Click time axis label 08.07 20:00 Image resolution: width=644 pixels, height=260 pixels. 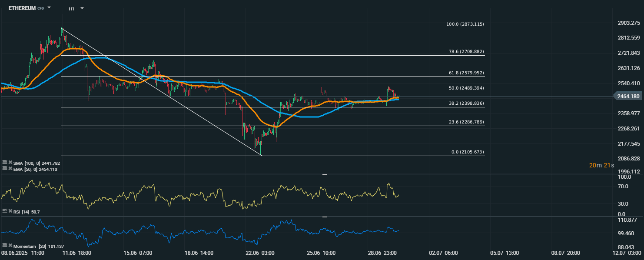click(566, 253)
